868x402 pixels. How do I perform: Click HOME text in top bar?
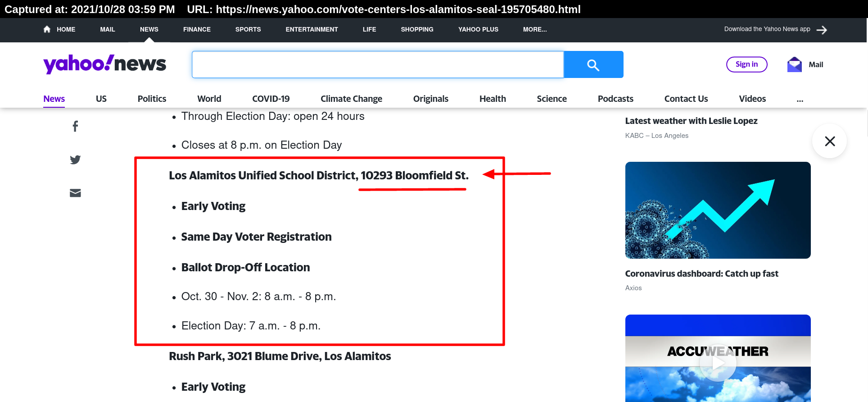click(66, 29)
